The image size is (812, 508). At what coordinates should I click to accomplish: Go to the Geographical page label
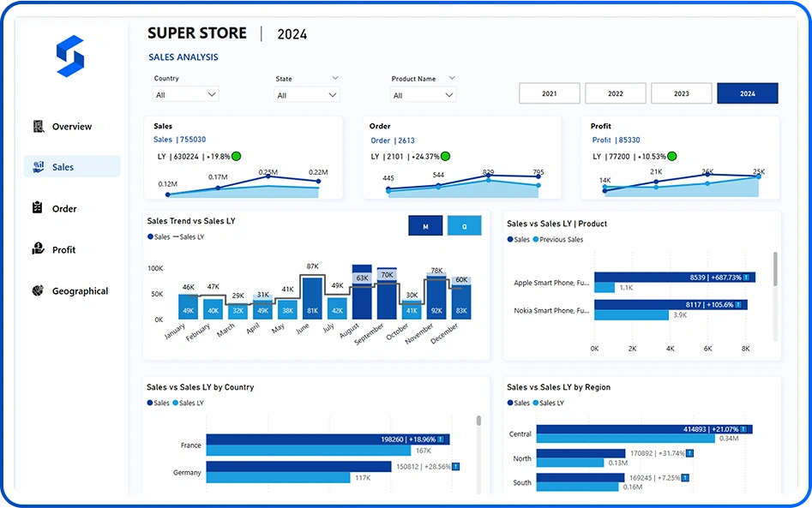pyautogui.click(x=80, y=291)
